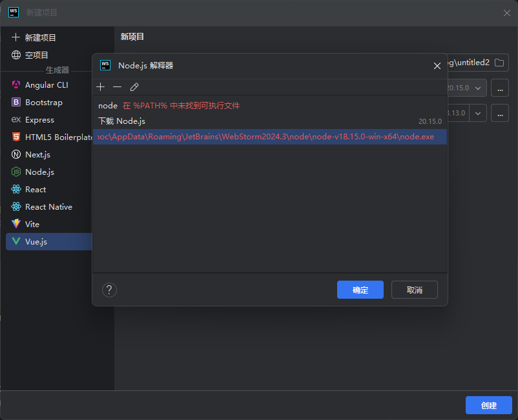518x420 pixels.
Task: Close the 新建项目 window
Action: 507,13
